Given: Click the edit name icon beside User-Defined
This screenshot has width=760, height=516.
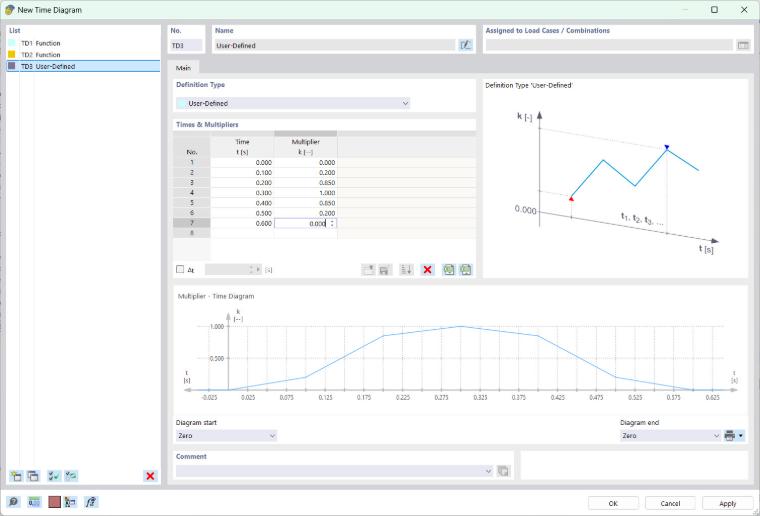Looking at the screenshot, I should tap(465, 45).
